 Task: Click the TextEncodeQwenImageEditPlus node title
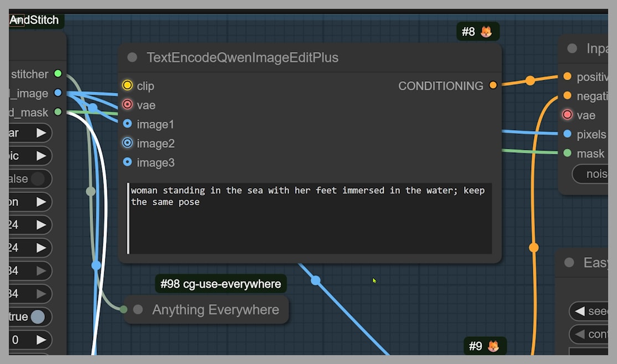[x=242, y=58]
